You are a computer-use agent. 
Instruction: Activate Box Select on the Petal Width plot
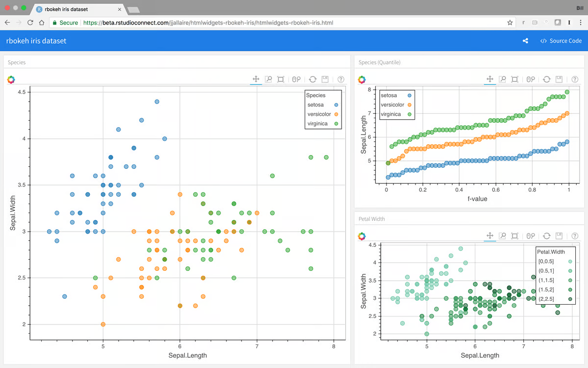click(x=514, y=236)
